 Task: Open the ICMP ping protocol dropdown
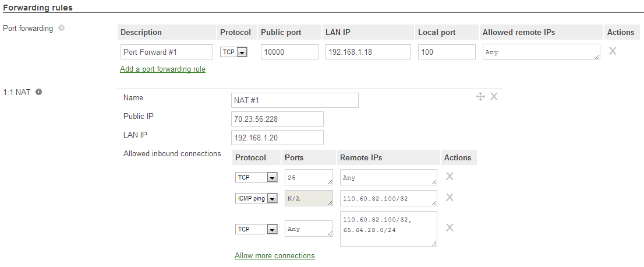[x=256, y=198]
